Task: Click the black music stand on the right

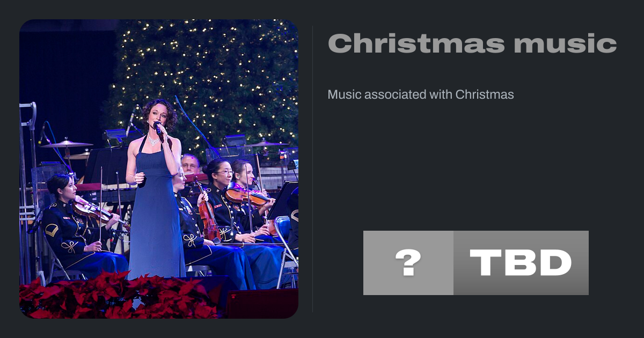Action: click(282, 201)
